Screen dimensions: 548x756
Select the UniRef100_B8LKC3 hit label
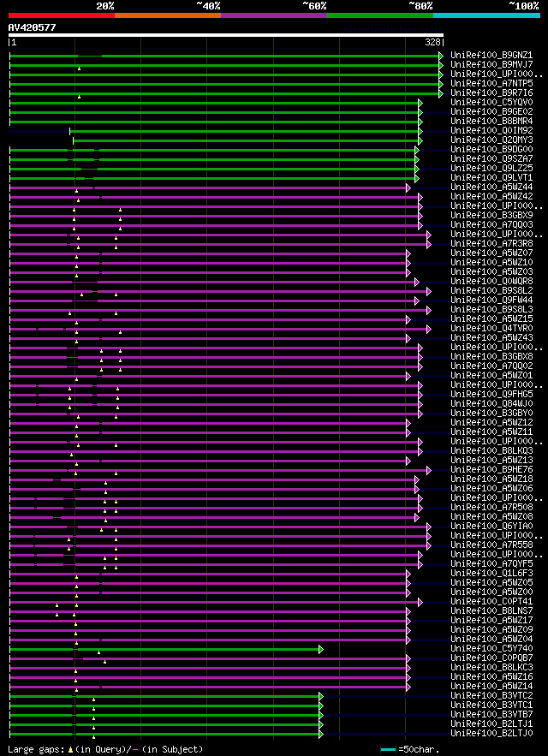click(x=491, y=667)
